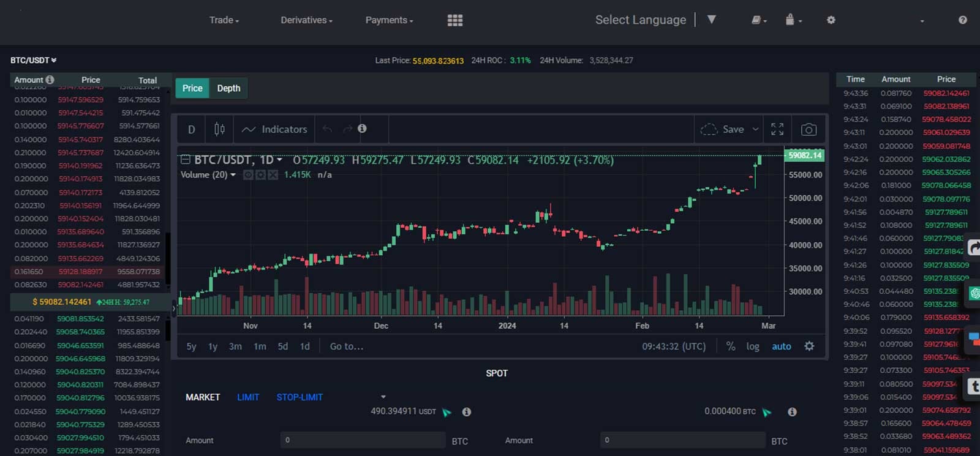Click the info icon beside USDT balance
980x456 pixels.
coord(467,412)
